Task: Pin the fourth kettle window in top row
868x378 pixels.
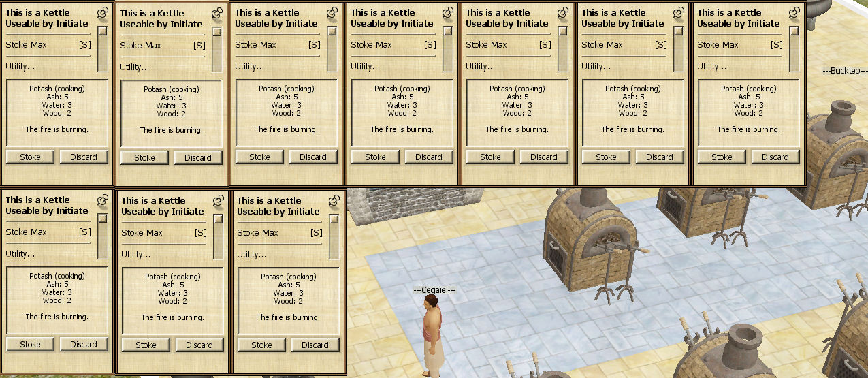Action: 448,13
